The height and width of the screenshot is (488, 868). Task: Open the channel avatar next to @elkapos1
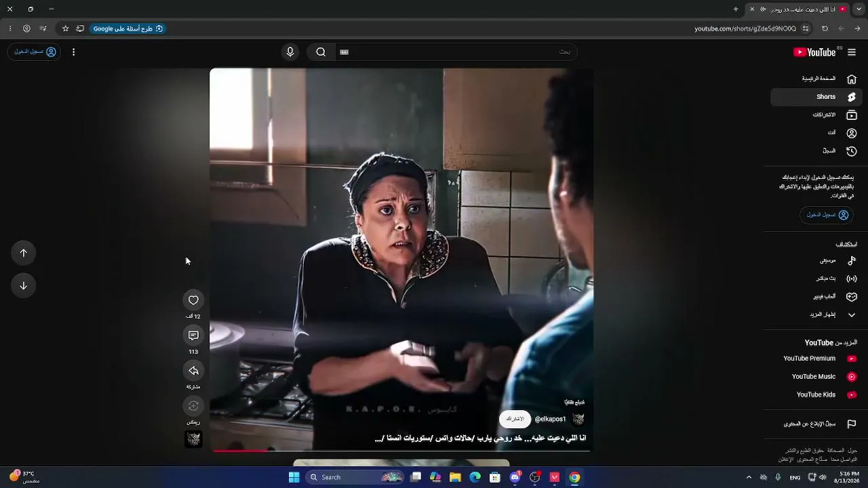pyautogui.click(x=578, y=419)
